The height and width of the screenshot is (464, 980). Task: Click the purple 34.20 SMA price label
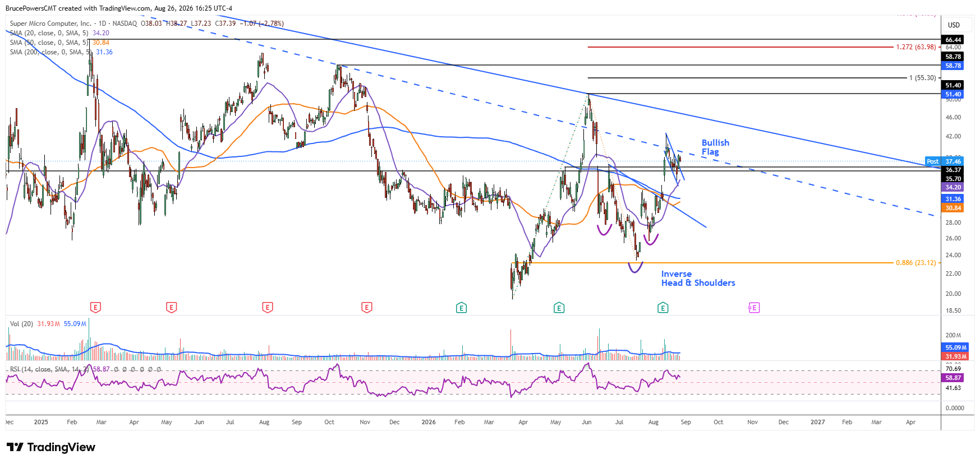click(953, 187)
